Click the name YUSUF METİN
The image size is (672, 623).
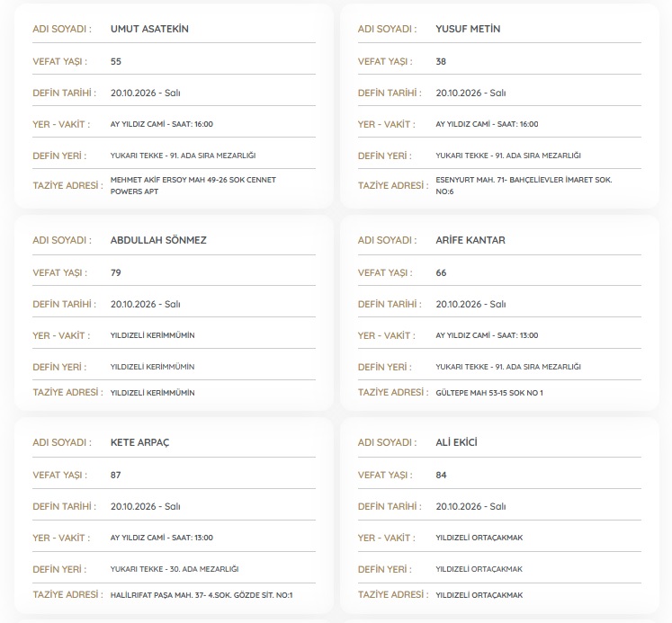click(468, 29)
